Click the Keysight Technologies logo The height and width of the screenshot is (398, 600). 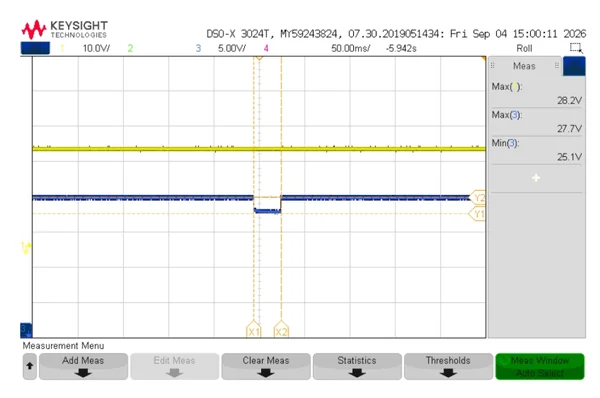(x=64, y=29)
